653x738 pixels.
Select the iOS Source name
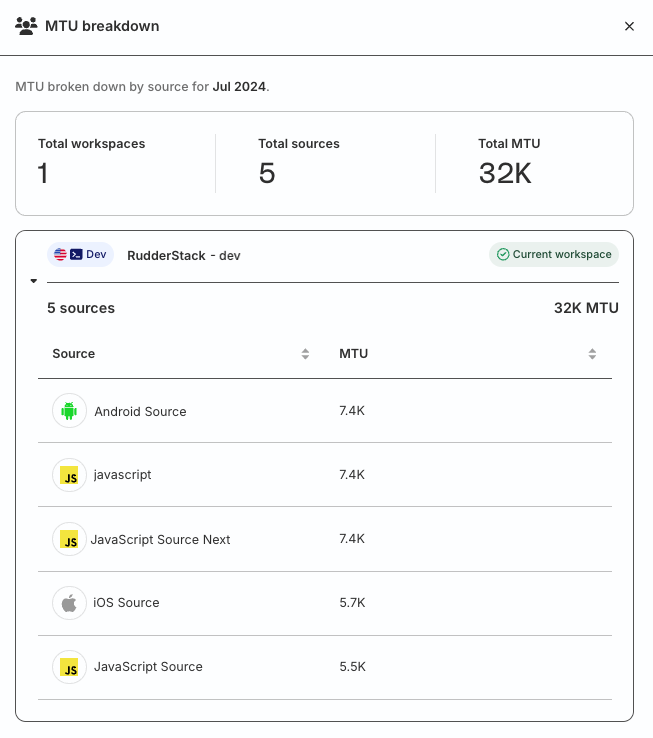pyautogui.click(x=126, y=602)
